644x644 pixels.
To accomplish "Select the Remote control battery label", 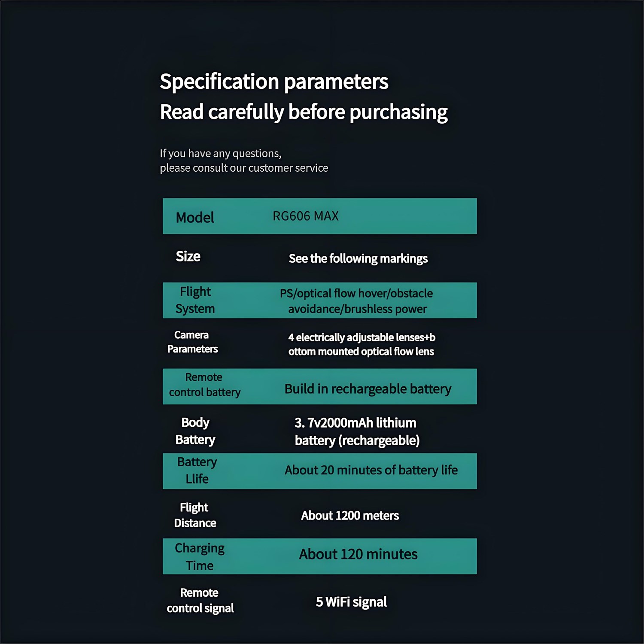I will tap(204, 385).
